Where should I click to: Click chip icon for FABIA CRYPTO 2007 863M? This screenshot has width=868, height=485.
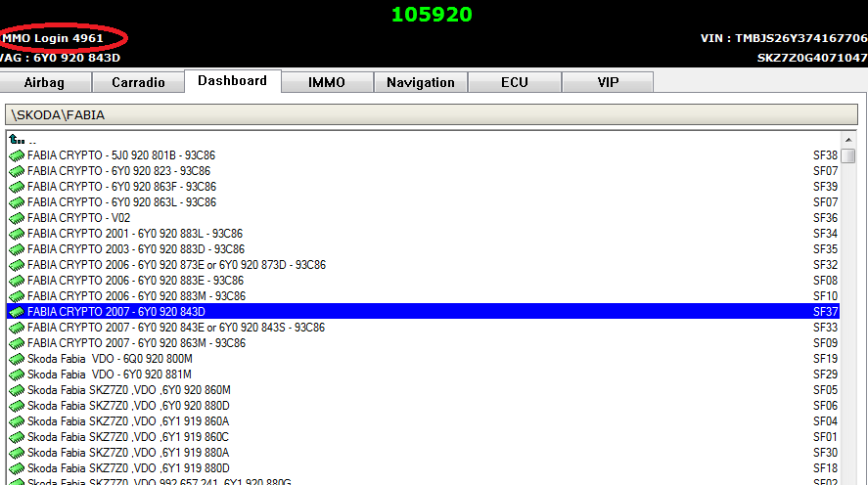pos(17,343)
